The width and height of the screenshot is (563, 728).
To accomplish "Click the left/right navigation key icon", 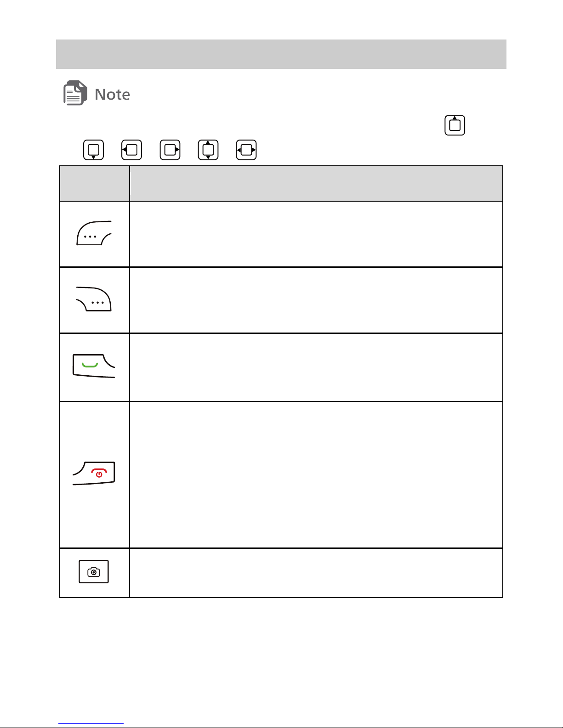I will pos(246,150).
